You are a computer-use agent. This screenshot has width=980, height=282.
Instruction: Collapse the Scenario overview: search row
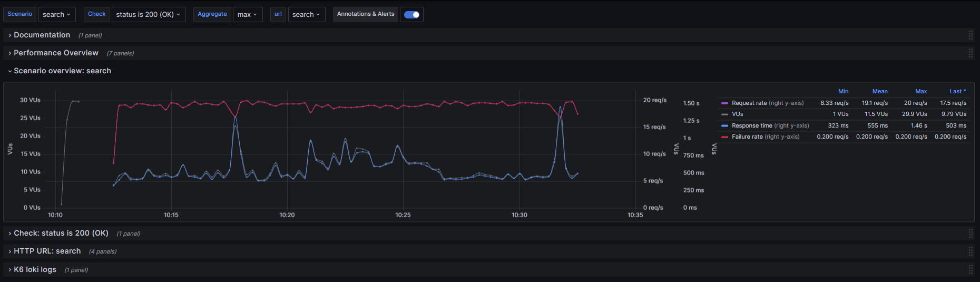tap(62, 71)
